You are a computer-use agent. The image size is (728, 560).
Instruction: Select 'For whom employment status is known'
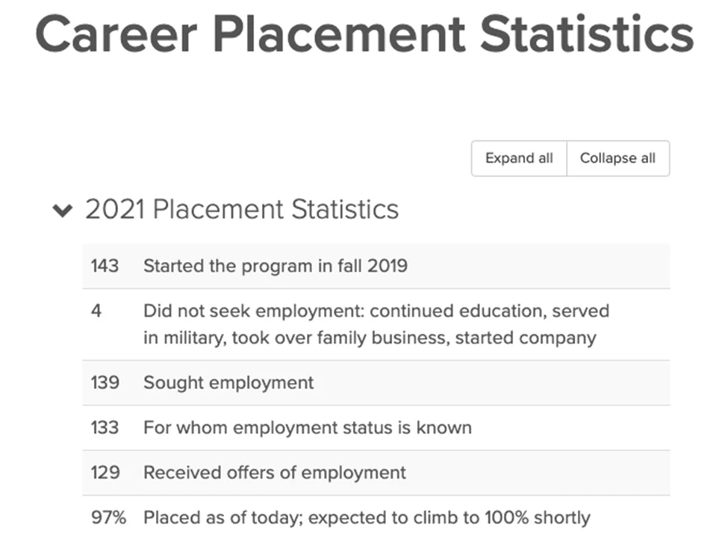pyautogui.click(x=307, y=428)
